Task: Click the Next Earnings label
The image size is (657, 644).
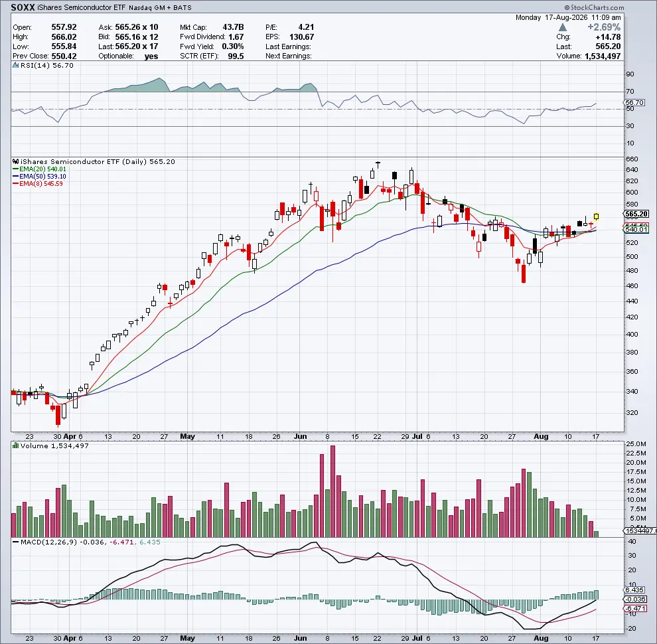Action: (288, 56)
